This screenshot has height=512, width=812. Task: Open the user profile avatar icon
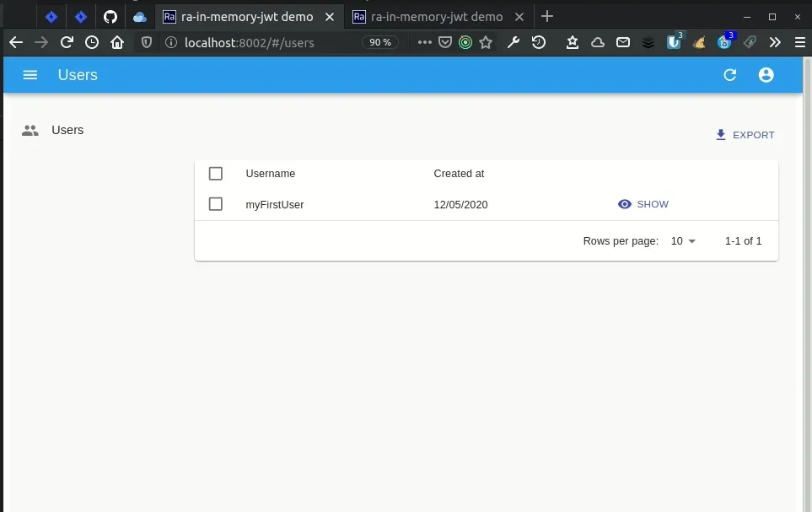click(766, 75)
